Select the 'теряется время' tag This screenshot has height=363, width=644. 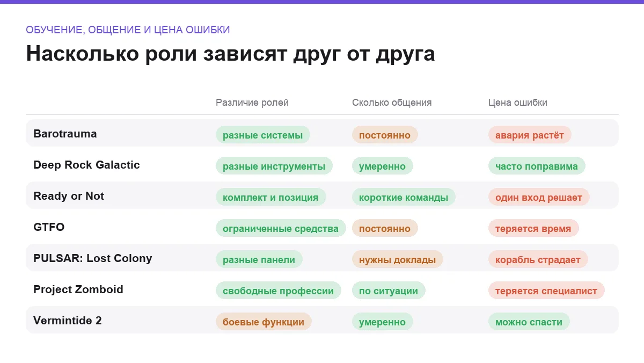[x=533, y=228]
